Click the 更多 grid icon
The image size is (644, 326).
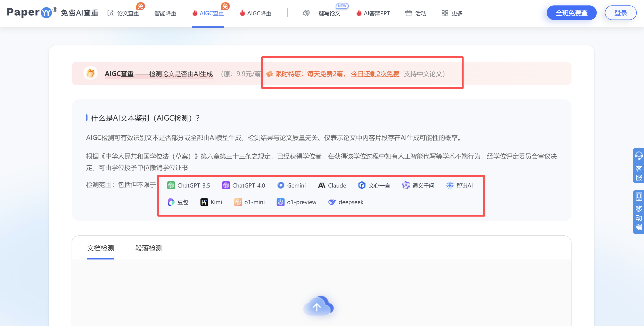pyautogui.click(x=445, y=13)
